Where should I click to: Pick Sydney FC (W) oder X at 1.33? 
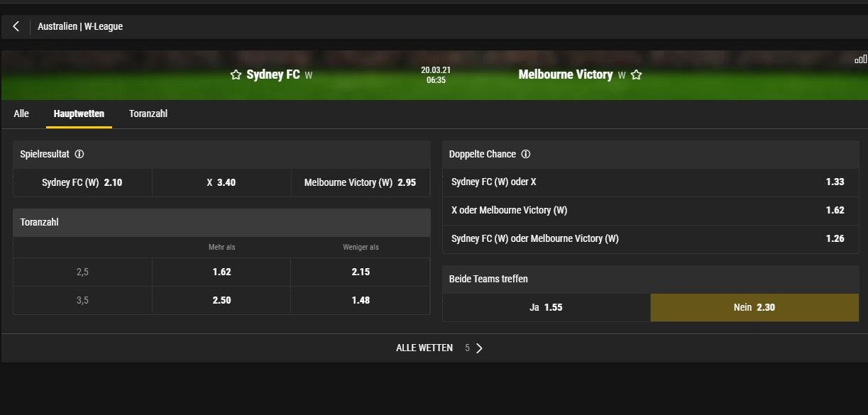click(x=651, y=182)
